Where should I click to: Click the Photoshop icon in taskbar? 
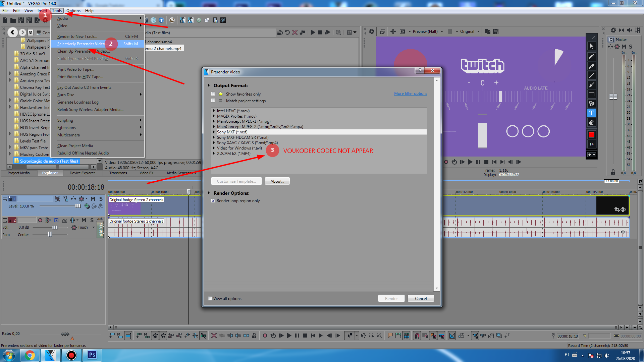coord(92,355)
